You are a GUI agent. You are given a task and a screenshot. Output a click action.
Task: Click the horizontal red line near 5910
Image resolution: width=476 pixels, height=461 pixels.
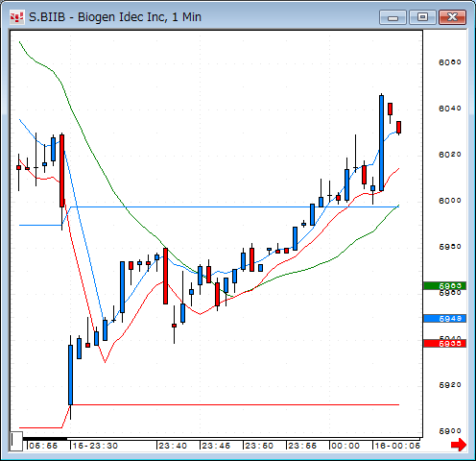click(x=235, y=405)
